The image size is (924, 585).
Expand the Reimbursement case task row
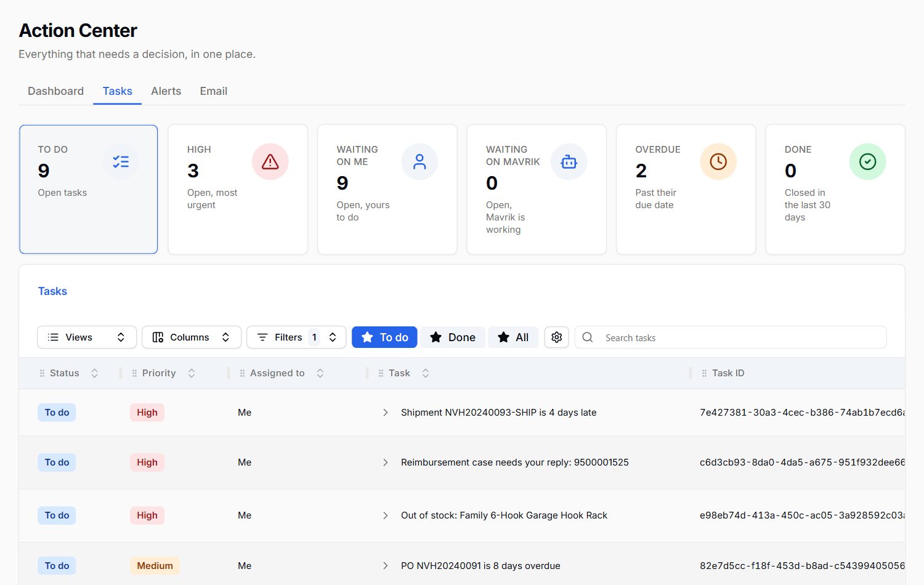pyautogui.click(x=385, y=462)
